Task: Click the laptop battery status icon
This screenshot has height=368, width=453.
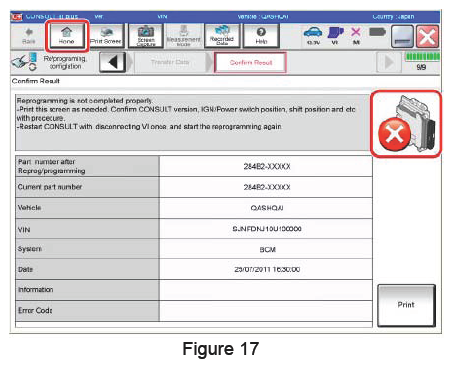Action: coord(377,32)
